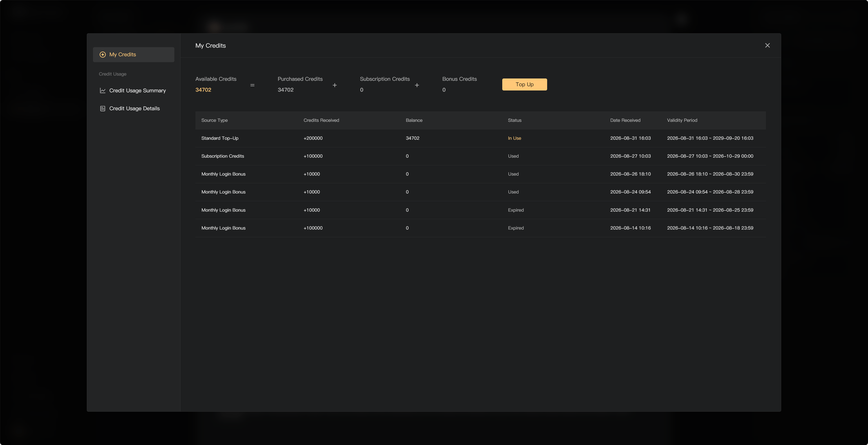Screen dimensions: 868x445
Task: Click the Subscription Credits summary label
Action: pos(385,79)
